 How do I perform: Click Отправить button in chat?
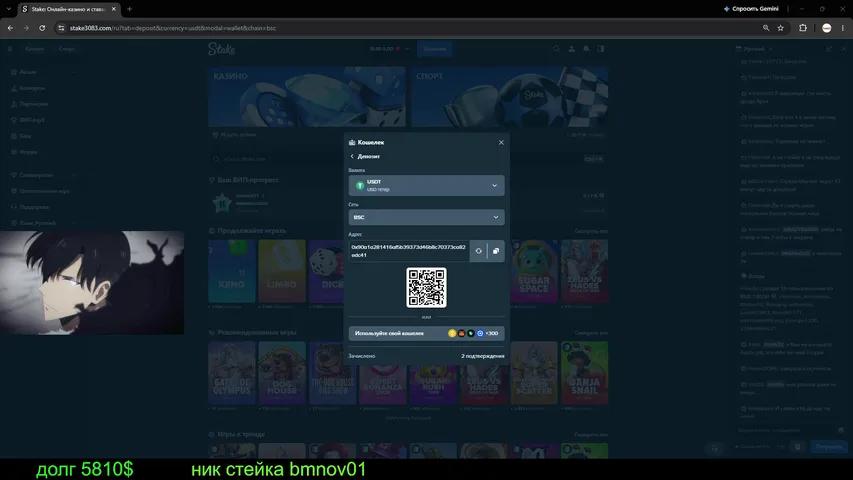pos(829,447)
